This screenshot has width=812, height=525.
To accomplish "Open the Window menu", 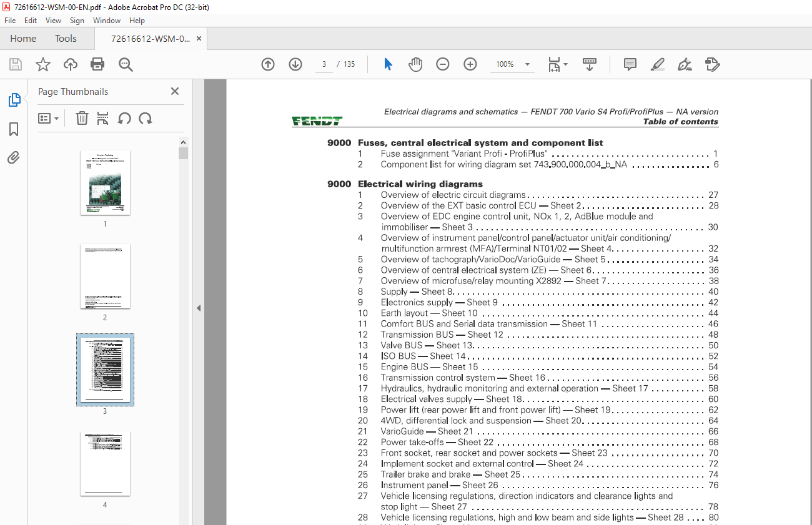I will click(x=107, y=21).
